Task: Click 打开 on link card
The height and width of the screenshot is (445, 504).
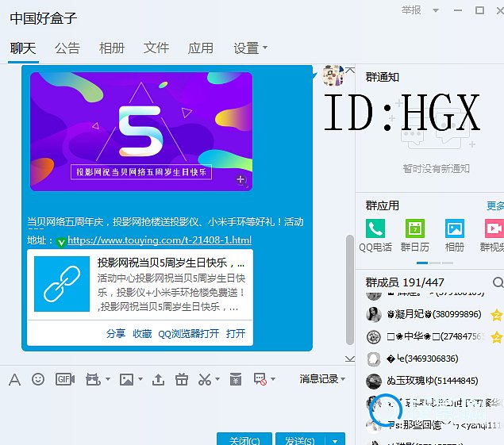Action: [236, 333]
